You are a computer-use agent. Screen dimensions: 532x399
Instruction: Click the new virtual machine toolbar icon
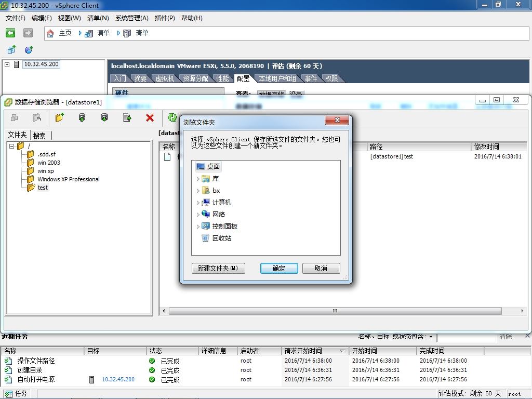point(11,49)
